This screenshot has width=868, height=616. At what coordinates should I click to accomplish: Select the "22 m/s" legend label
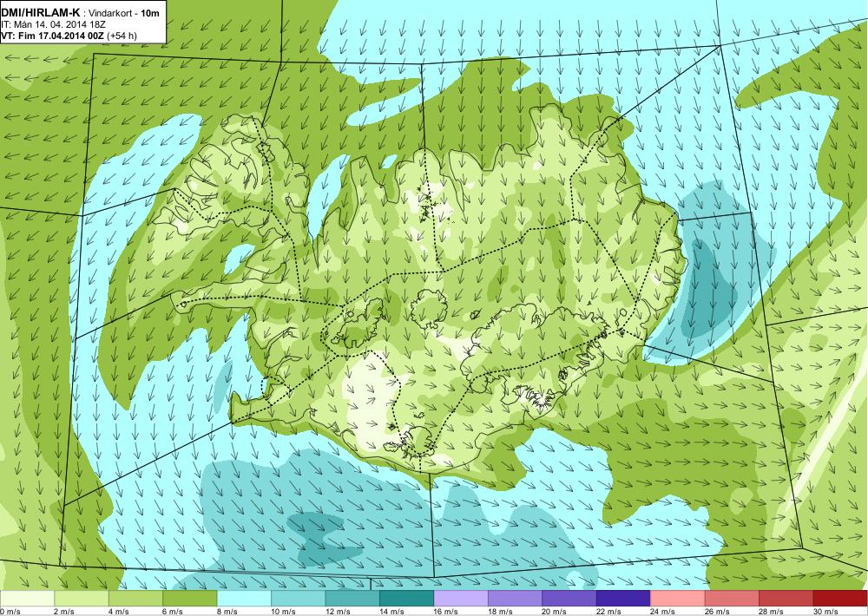pyautogui.click(x=608, y=612)
